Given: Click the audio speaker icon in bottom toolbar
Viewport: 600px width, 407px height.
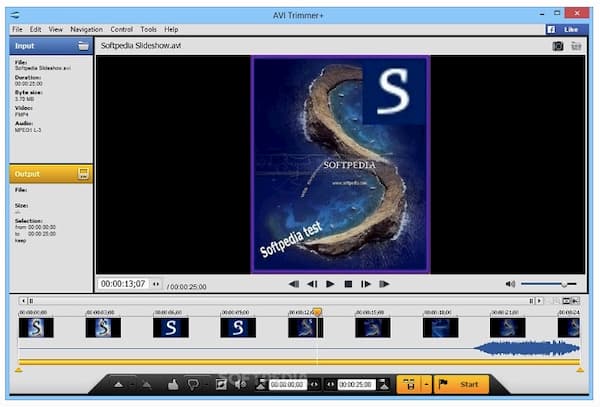Looking at the screenshot, I should pos(240,384).
